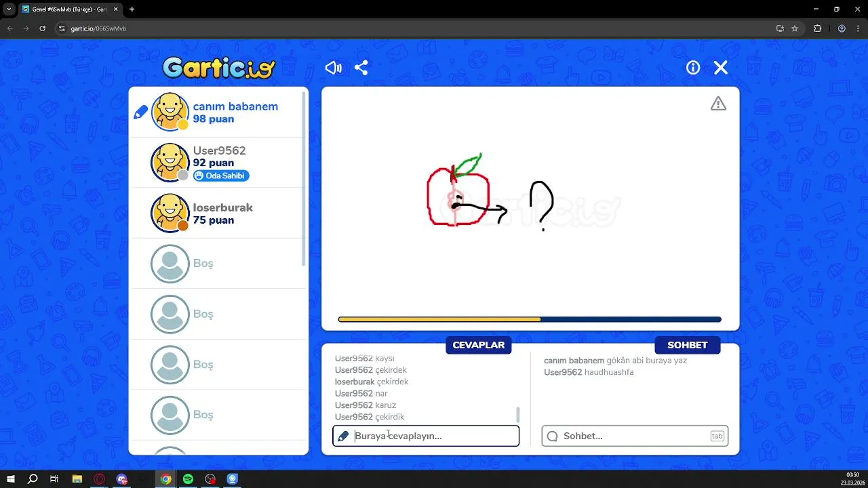The width and height of the screenshot is (868, 488).
Task: Select the 'loserburak' name in player list
Action: click(222, 207)
